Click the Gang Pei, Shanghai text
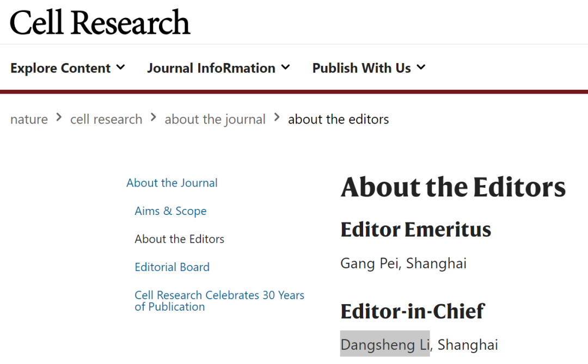588x364 pixels. 403,263
